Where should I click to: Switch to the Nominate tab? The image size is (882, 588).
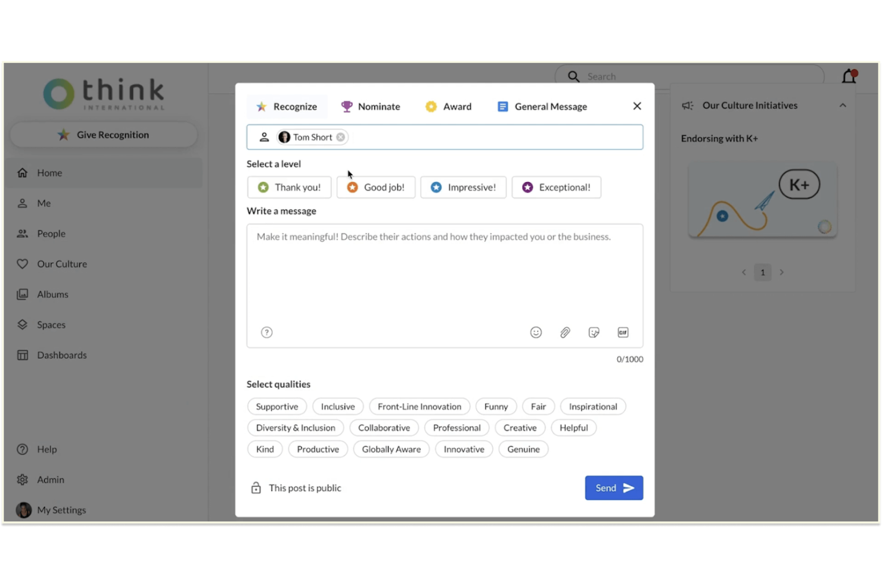point(370,107)
